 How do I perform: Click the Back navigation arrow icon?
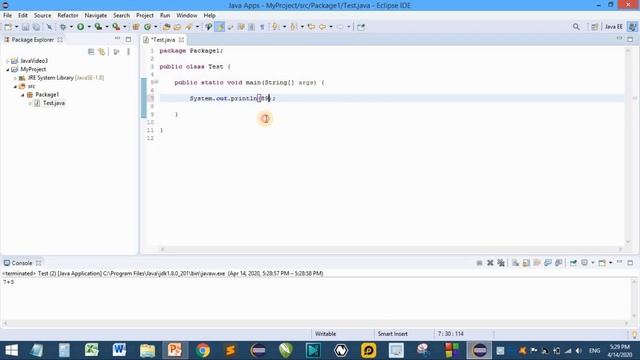pyautogui.click(x=322, y=27)
